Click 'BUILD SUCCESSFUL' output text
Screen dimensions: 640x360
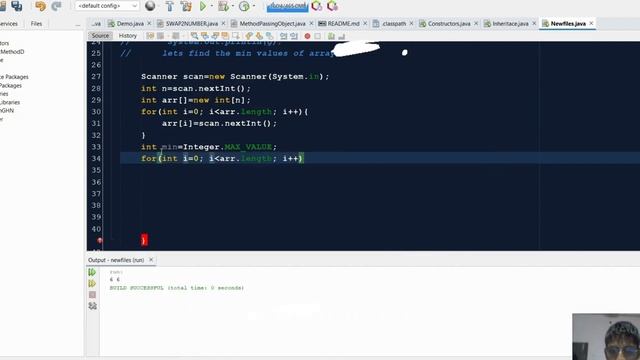136,288
